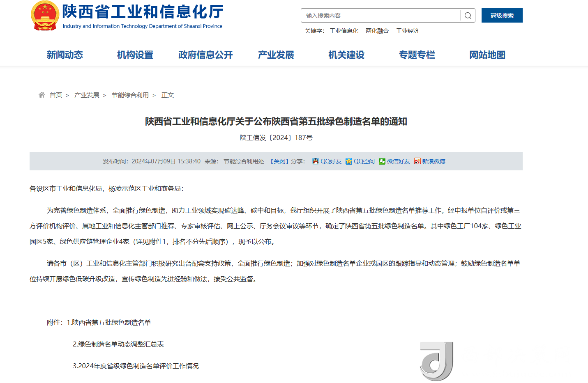Open the 机构设置 menu
588x383 pixels.
(x=135, y=54)
